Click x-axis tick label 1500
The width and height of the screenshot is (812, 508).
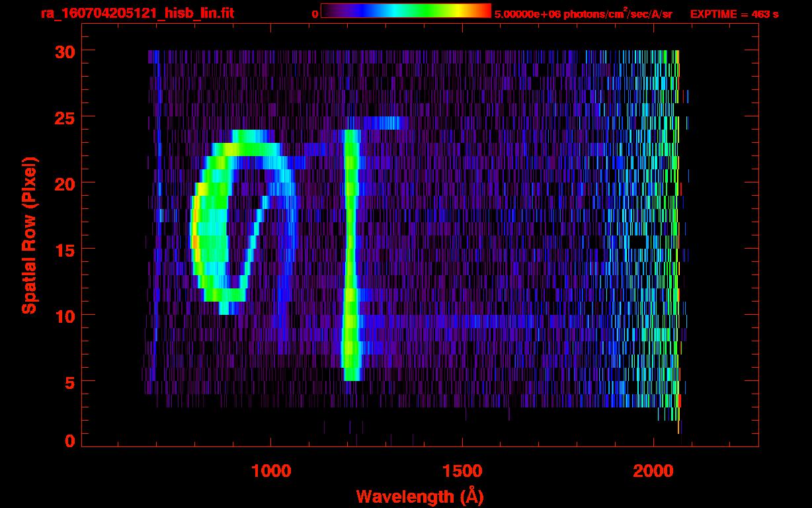coord(462,470)
